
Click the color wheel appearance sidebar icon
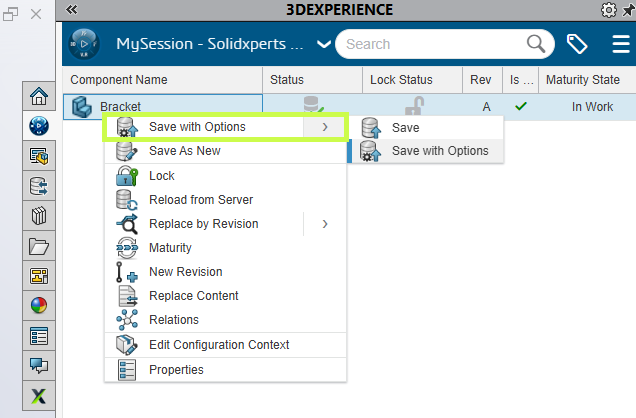click(x=40, y=306)
